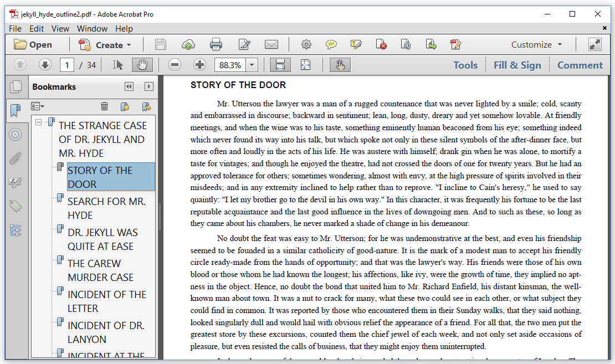Select SEARCH FOR MR. HYDE bookmark
This screenshot has width=615, height=364.
coord(107,208)
